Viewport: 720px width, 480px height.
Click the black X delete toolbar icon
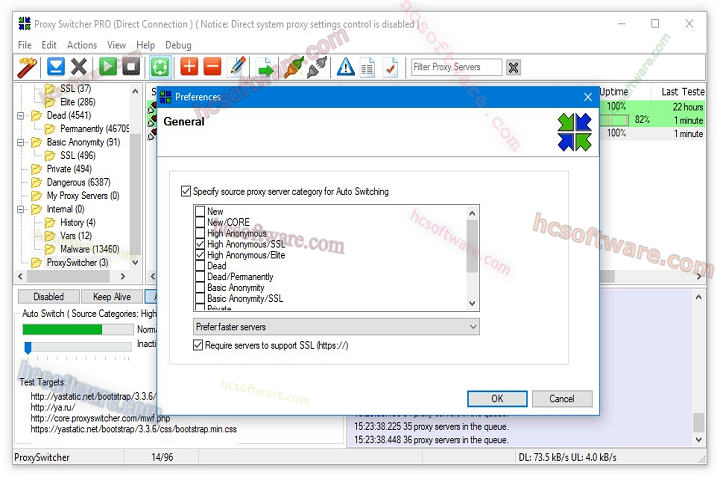[79, 67]
